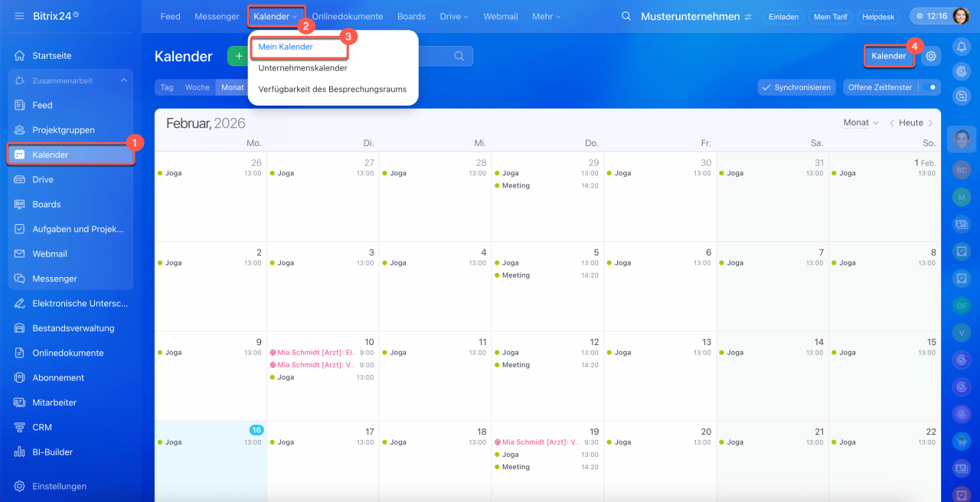Open calendar settings gear icon

[931, 56]
